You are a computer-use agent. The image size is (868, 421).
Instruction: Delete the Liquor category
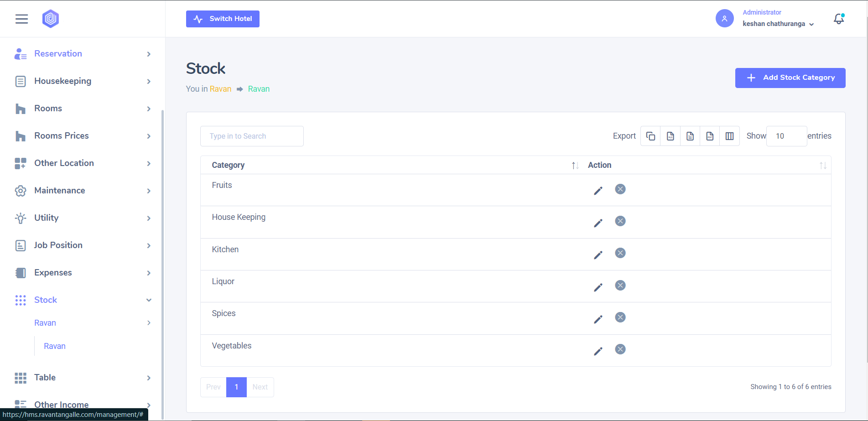(x=620, y=286)
